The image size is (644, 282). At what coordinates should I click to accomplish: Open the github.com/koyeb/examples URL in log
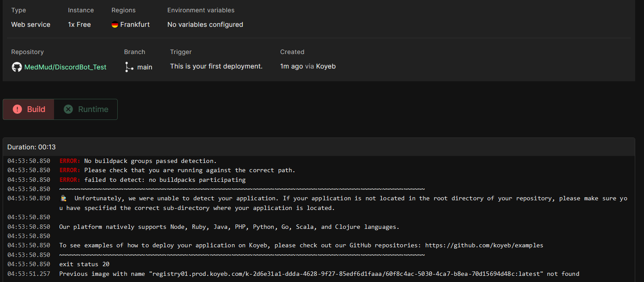coord(484,245)
